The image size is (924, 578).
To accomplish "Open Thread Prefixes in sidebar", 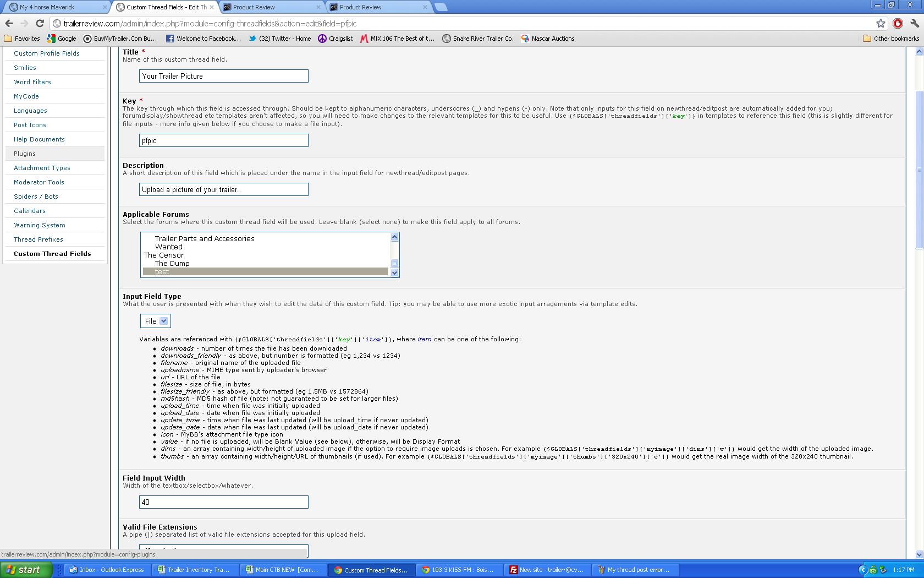I will click(38, 239).
